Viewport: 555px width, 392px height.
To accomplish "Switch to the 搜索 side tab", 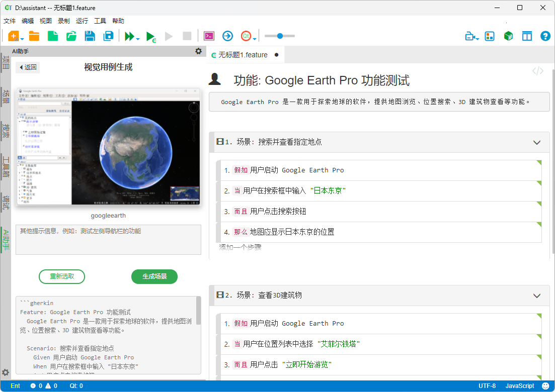I will coord(6,130).
